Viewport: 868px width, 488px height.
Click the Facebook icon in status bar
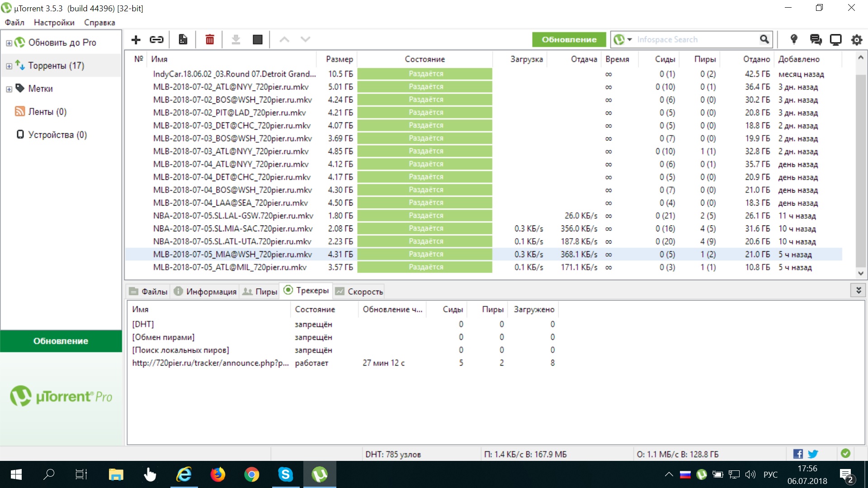[798, 454]
